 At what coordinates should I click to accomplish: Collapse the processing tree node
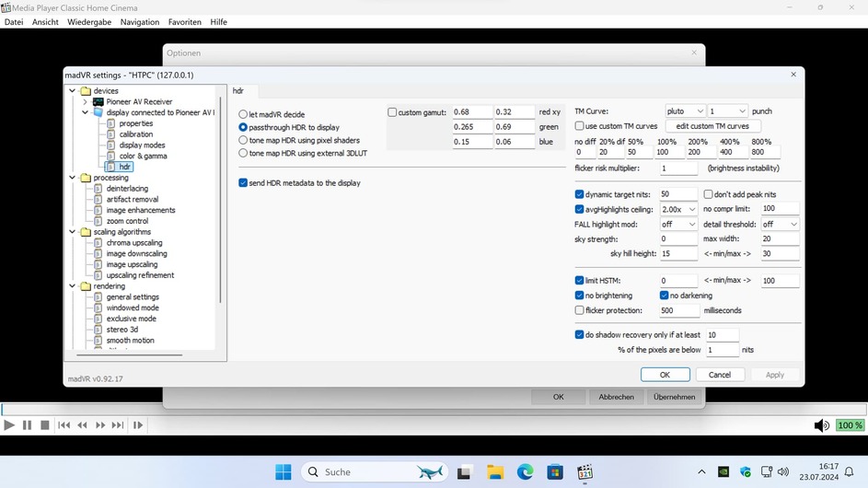click(x=72, y=178)
